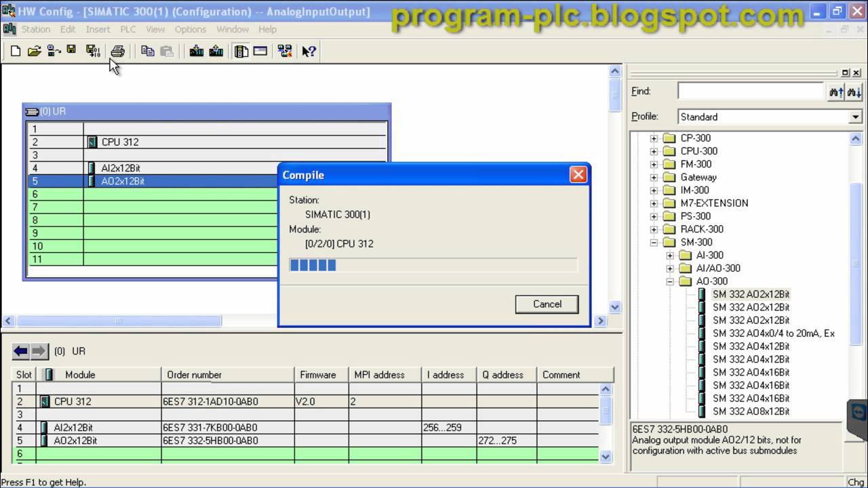Click the Copy toolbar icon
The image size is (868, 488).
[147, 51]
